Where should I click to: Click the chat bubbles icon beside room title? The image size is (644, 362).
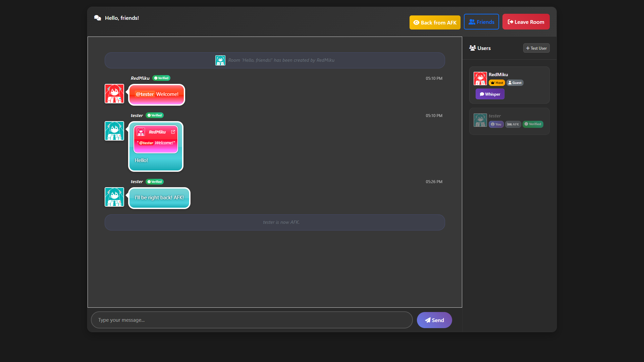[98, 18]
